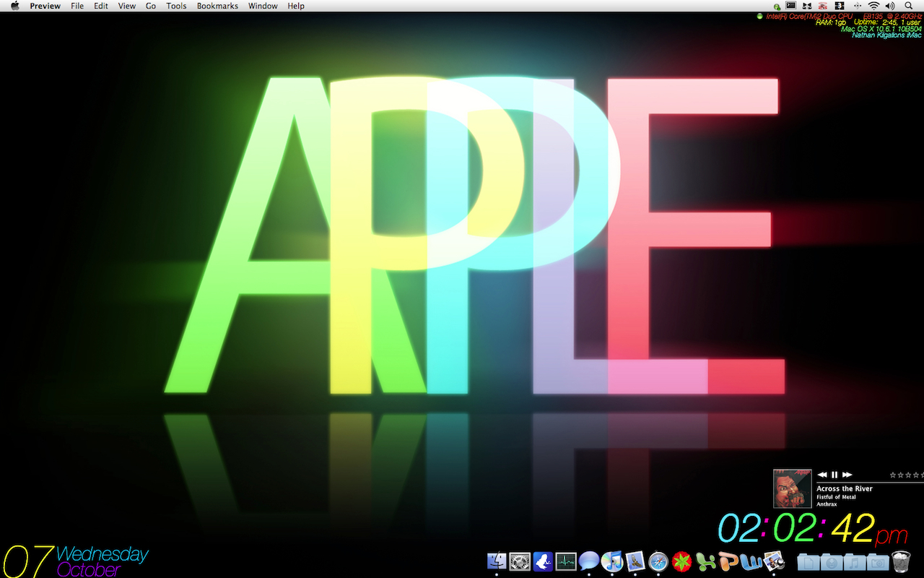This screenshot has width=924, height=578.
Task: Open the Pictures stack folder in dock
Action: pos(877,561)
